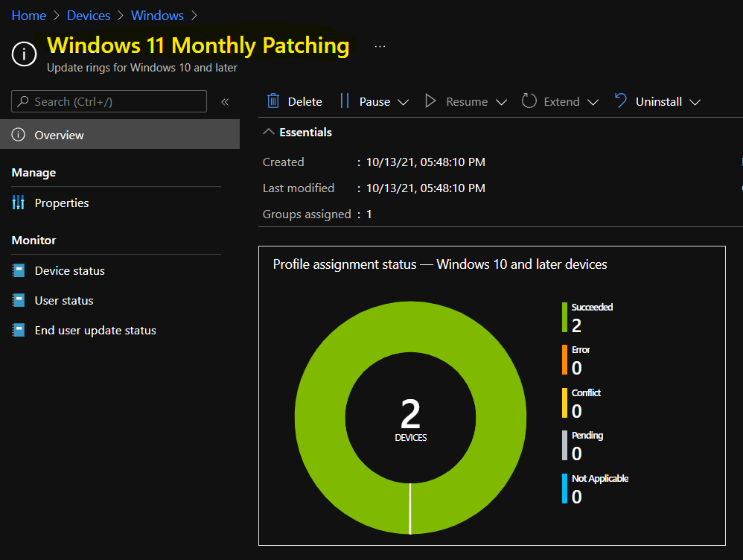Click the Profile assignment status heading
The width and height of the screenshot is (743, 560).
pyautogui.click(x=440, y=264)
